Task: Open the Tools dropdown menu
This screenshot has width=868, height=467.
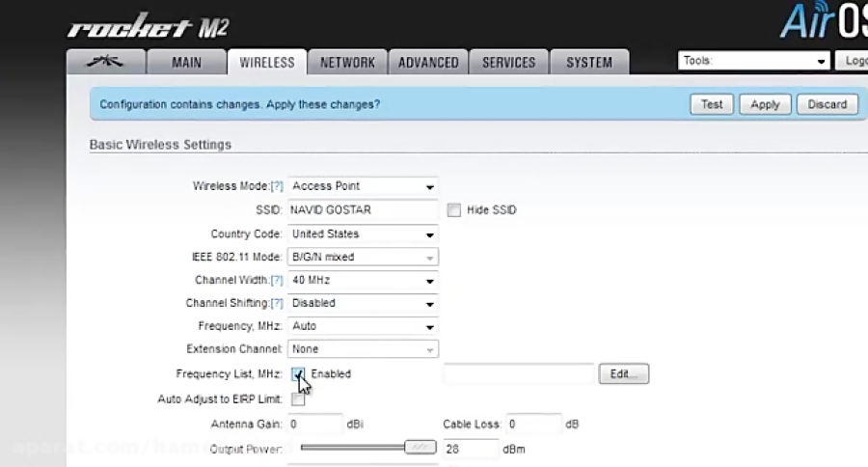Action: [754, 61]
